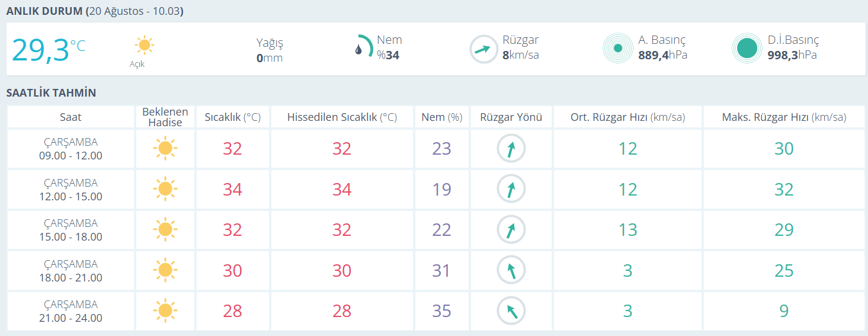Viewport: 868px width, 336px height.
Task: Click the ÇARŞAMBA 12.00 - 15.00 time cell
Action: 71,190
